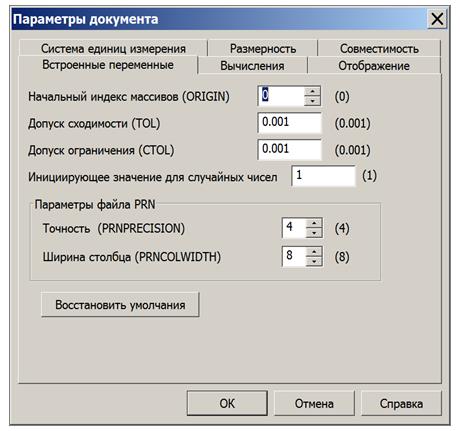This screenshot has width=460, height=431.
Task: Switch to Система единиц измерения tab
Action: [113, 48]
